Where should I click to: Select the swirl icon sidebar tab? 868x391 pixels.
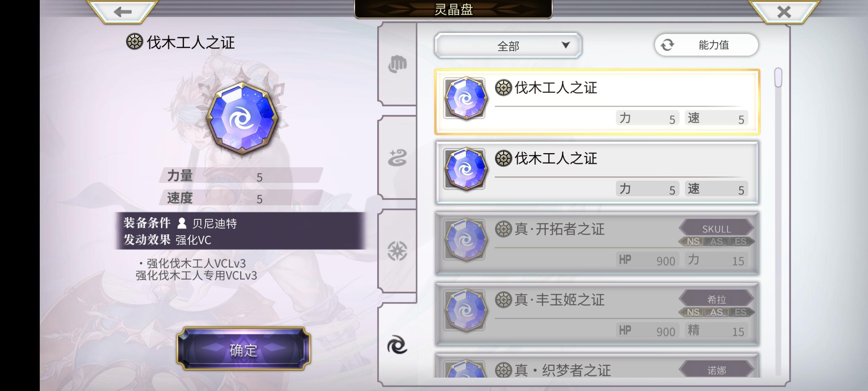[397, 345]
